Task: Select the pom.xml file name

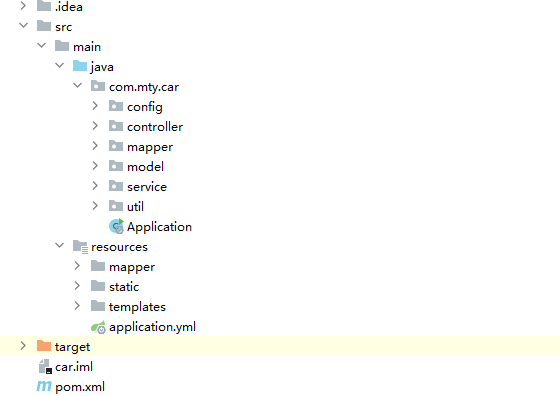Action: tap(80, 387)
